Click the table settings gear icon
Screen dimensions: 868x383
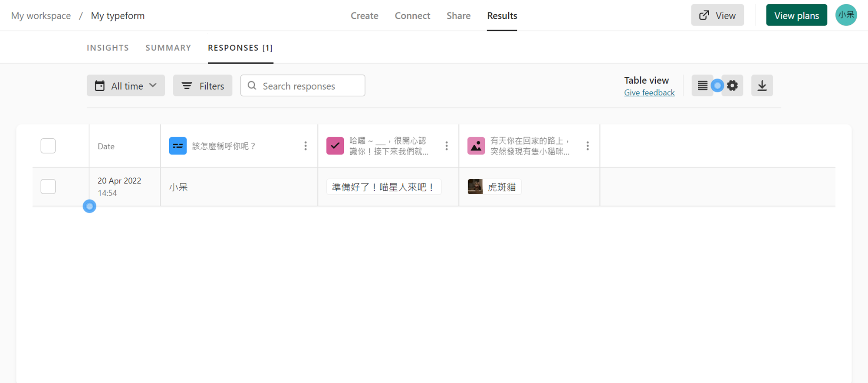pos(733,85)
